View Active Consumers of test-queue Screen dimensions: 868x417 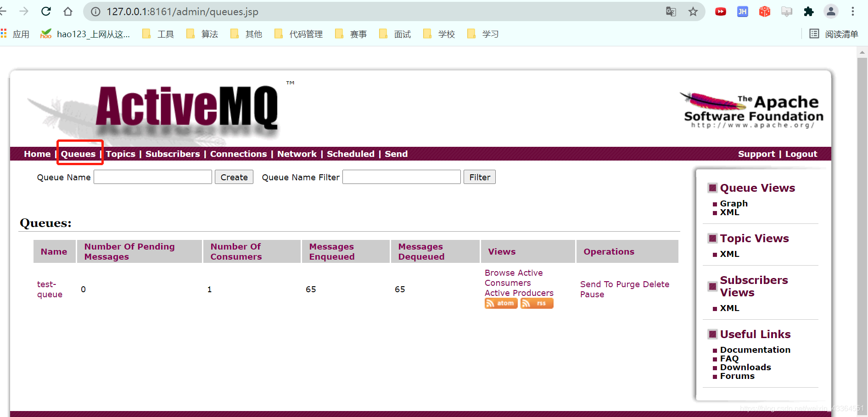pos(514,278)
